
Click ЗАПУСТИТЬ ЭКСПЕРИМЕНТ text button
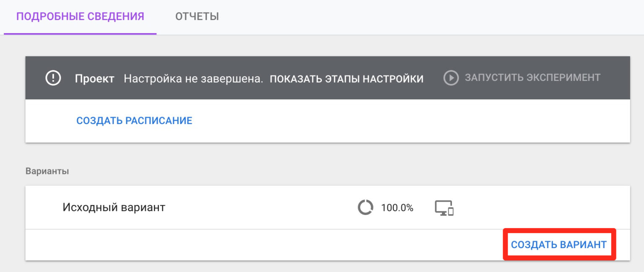pos(532,78)
